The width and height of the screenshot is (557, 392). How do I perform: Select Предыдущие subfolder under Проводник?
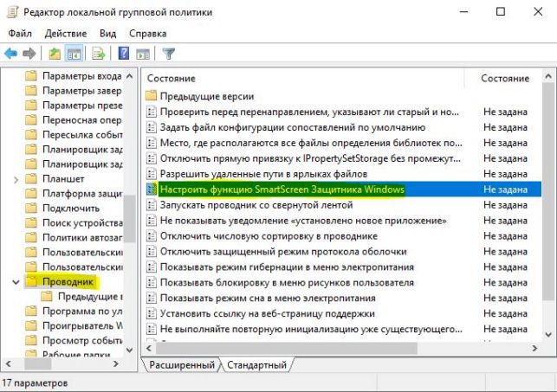[90, 296]
